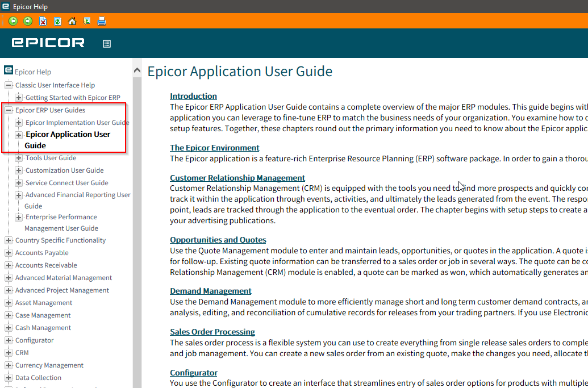
Task: Select the Asset Management label
Action: coord(44,303)
